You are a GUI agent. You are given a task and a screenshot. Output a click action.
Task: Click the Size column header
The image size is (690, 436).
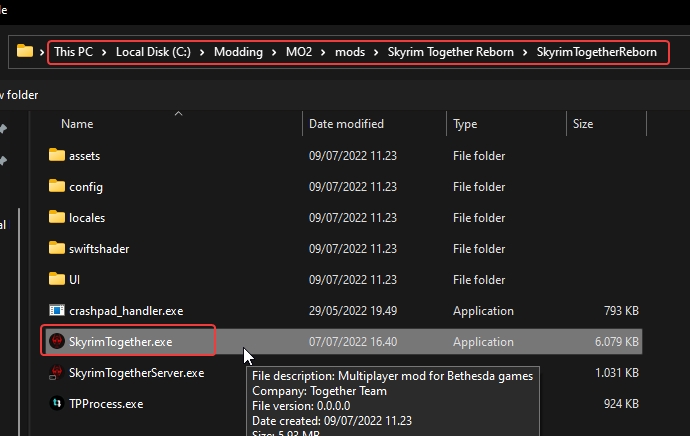click(x=582, y=124)
